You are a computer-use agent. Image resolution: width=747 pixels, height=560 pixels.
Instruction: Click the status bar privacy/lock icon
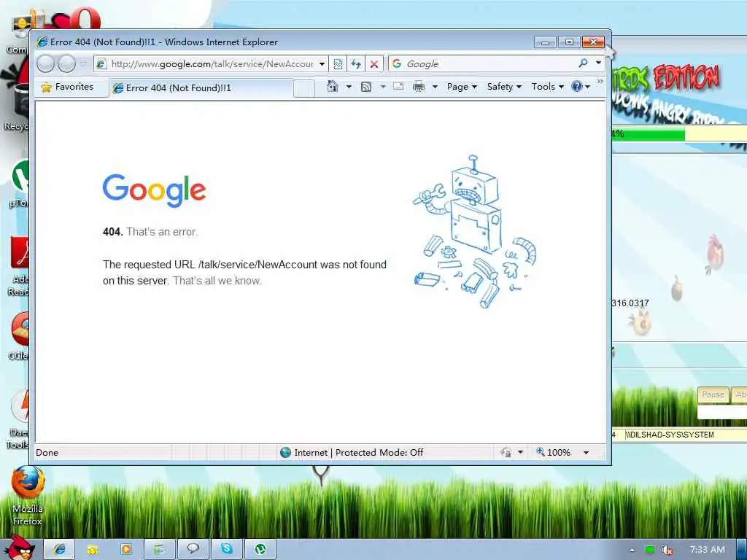click(506, 452)
